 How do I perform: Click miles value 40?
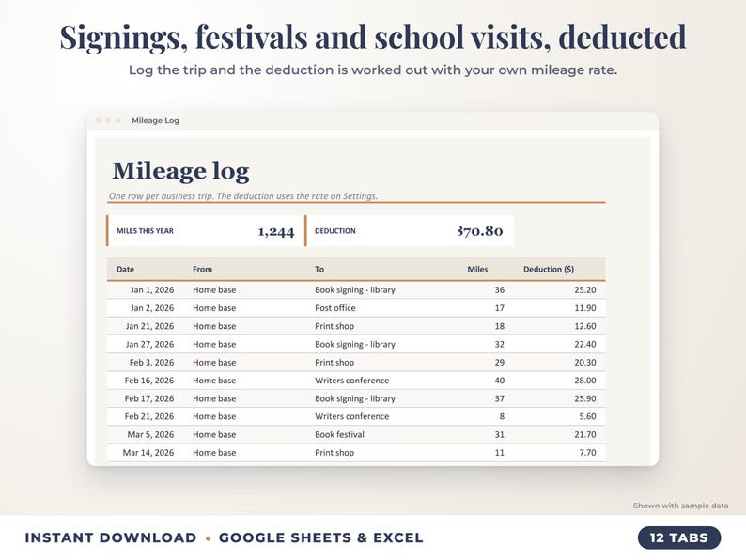point(499,381)
